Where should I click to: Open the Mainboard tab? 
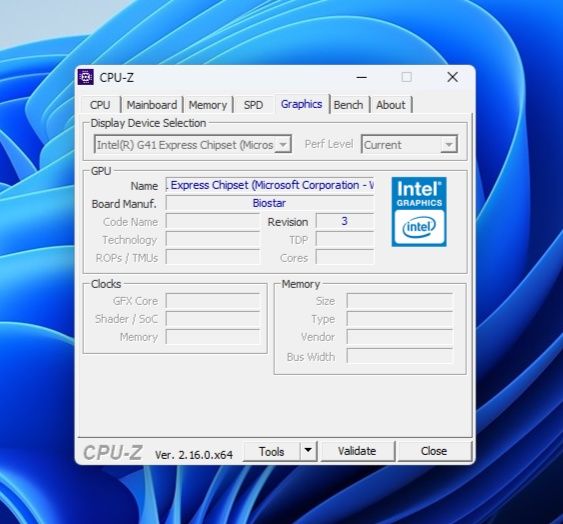(152, 105)
